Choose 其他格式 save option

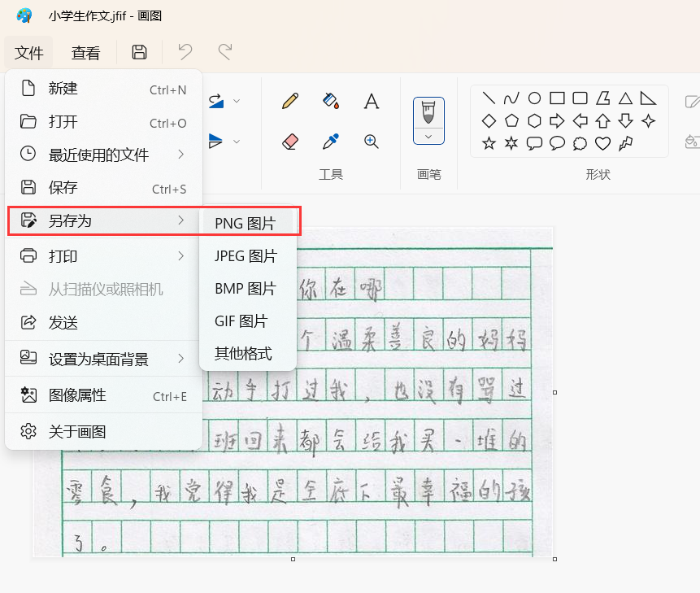248,354
